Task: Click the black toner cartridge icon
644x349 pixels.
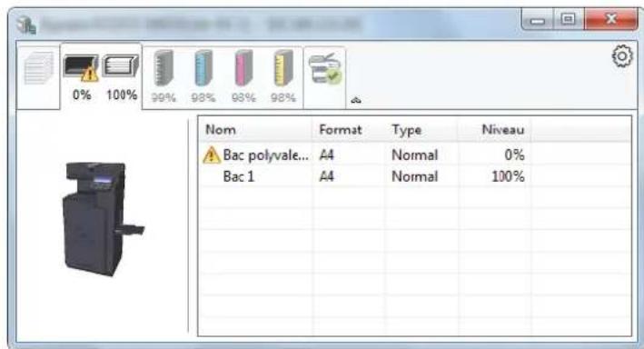Action: 163,67
